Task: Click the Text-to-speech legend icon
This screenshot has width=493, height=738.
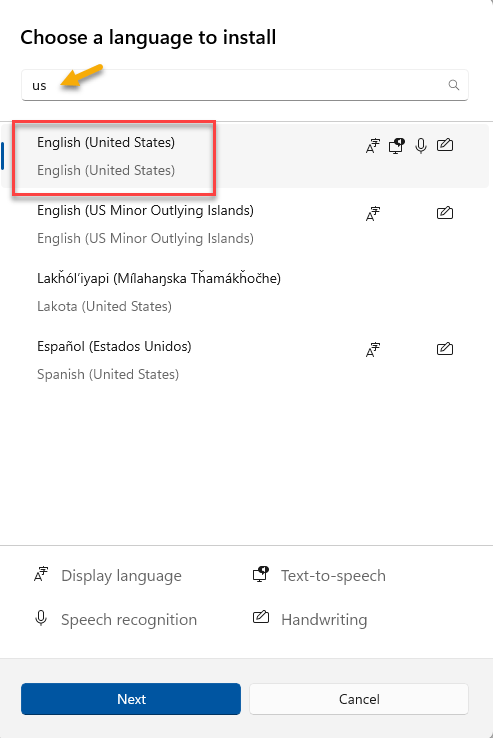Action: [261, 574]
